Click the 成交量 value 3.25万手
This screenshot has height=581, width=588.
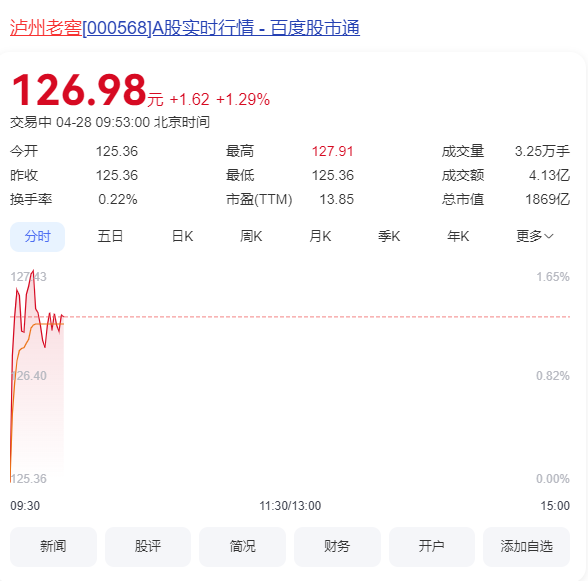(542, 152)
